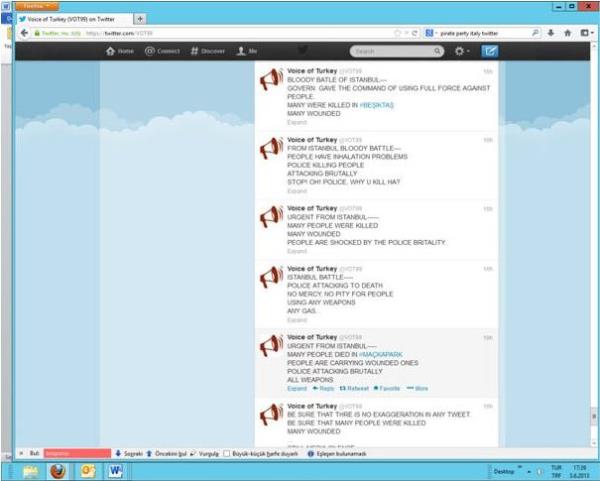Click megaphone avatar on Istanbul Battle tweet
Viewport: 600px width, 481px height.
point(272,277)
